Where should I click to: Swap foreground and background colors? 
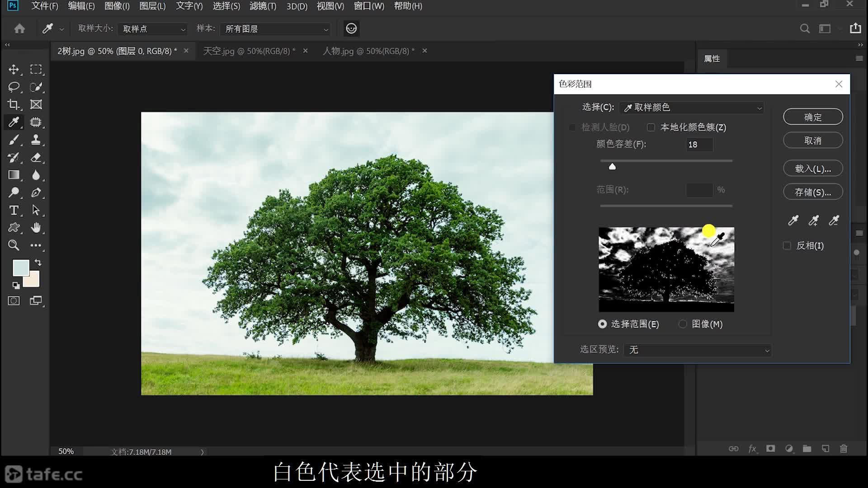pyautogui.click(x=38, y=262)
